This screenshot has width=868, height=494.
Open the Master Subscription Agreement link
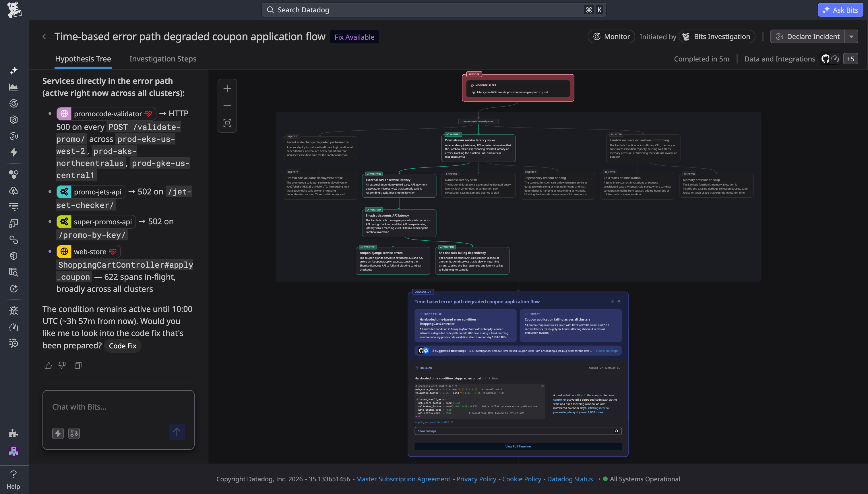[403, 479]
